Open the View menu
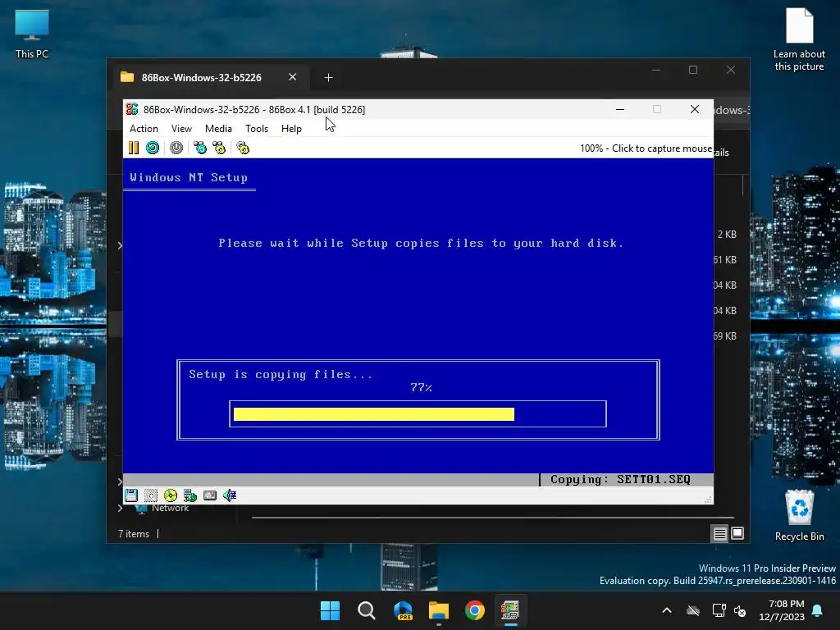Image resolution: width=840 pixels, height=630 pixels. 181,129
